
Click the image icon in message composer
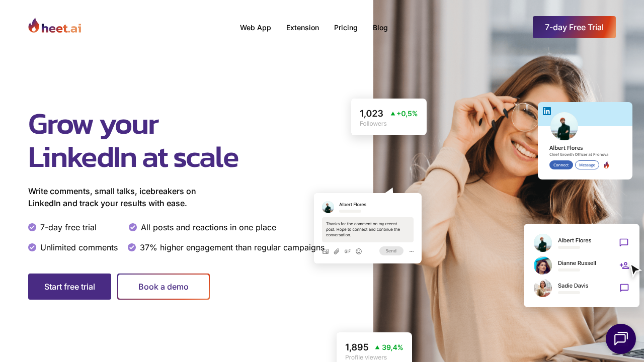click(x=326, y=251)
